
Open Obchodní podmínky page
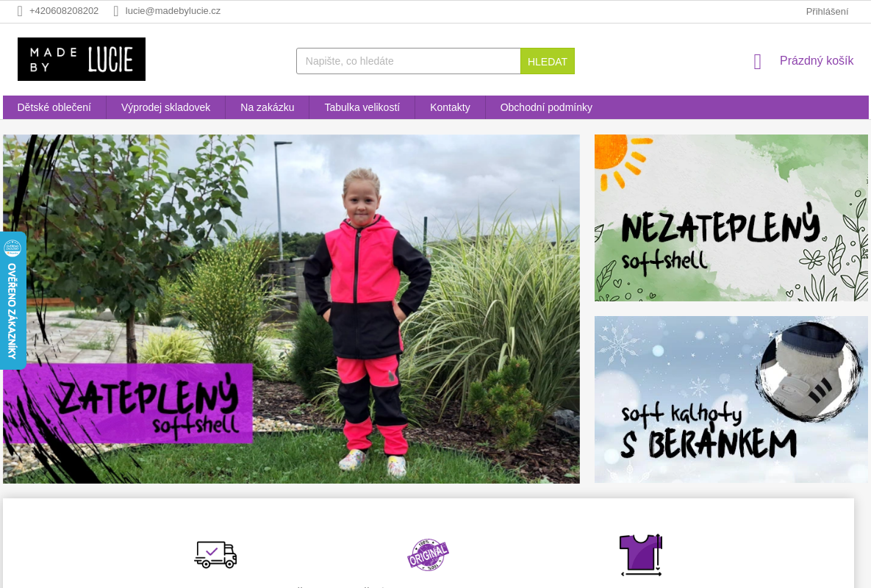[546, 107]
